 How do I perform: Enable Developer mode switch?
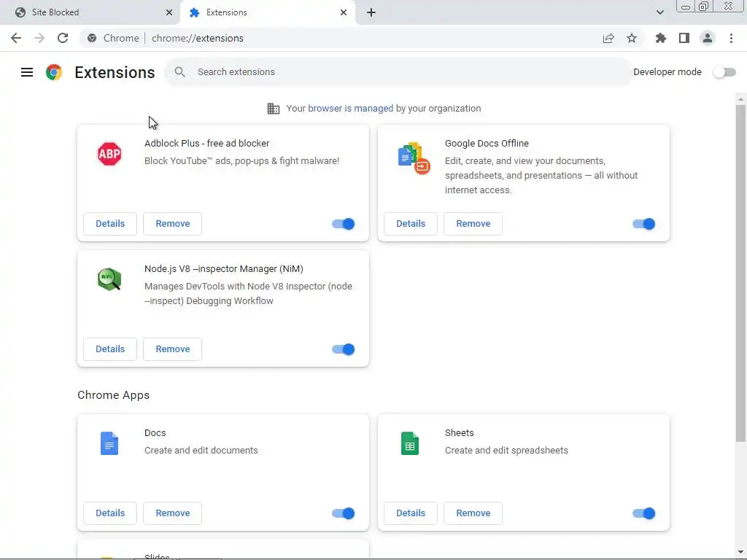(724, 72)
